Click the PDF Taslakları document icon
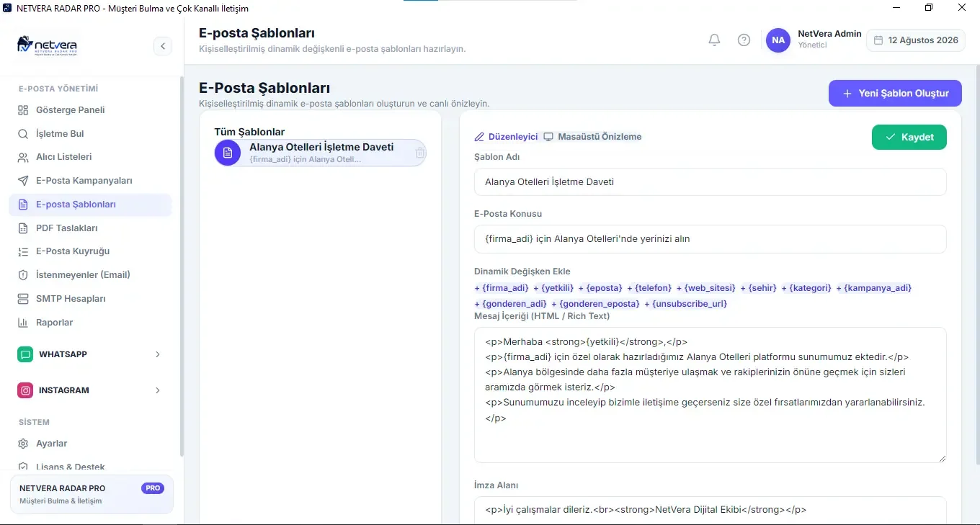 (x=23, y=228)
